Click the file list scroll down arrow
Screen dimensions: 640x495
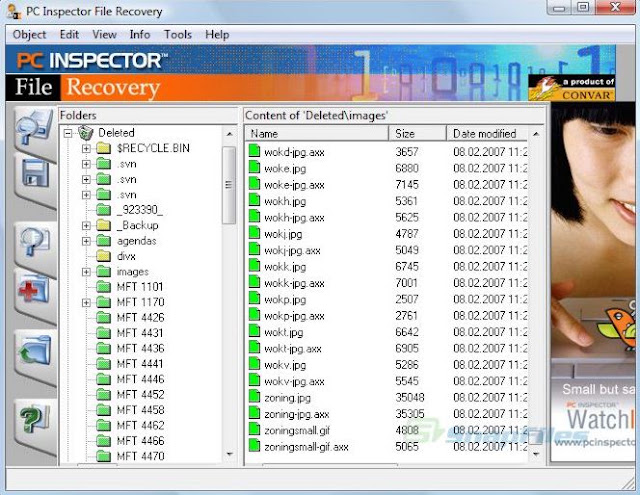click(x=536, y=454)
